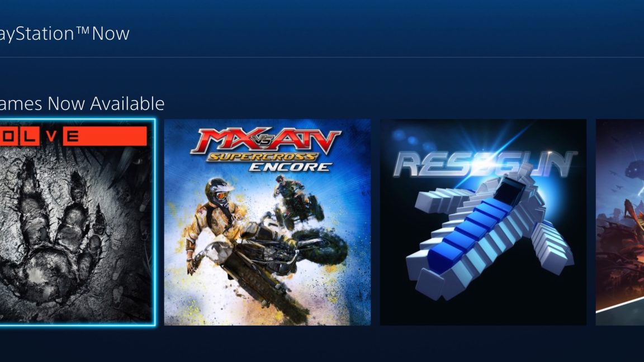Click the Games Now Available heading
Image resolution: width=644 pixels, height=362 pixels.
tap(82, 103)
